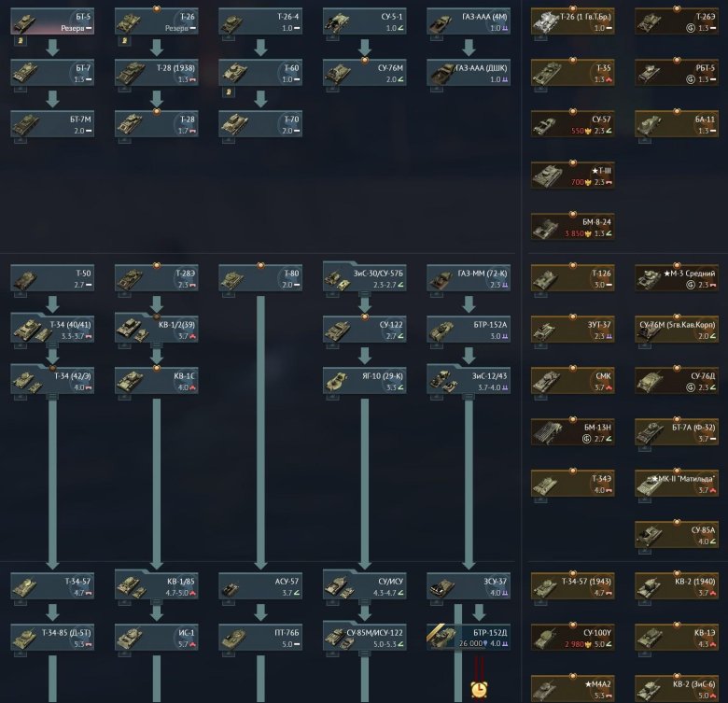Image resolution: width=728 pixels, height=703 pixels.
Task: Expand the Т-34 (40/41) vehicle group
Action: click(52, 329)
